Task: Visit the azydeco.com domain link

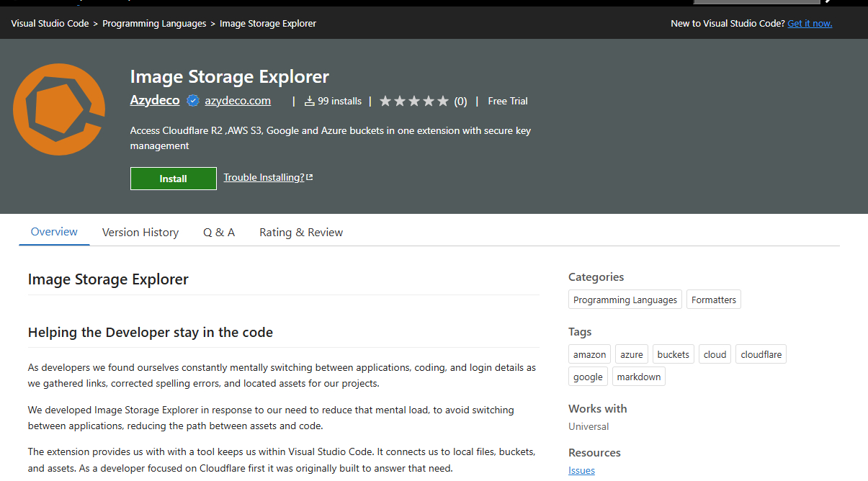Action: (238, 101)
